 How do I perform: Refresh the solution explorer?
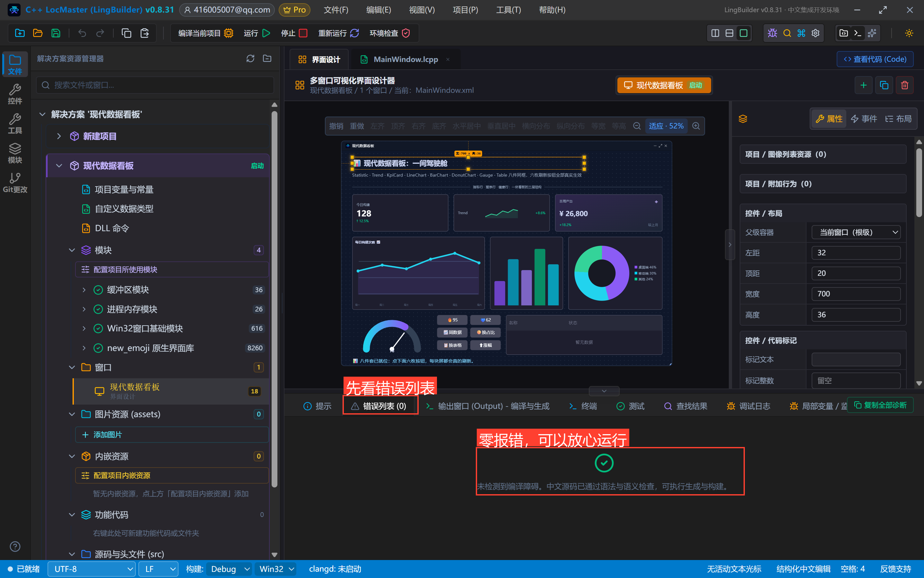(250, 58)
